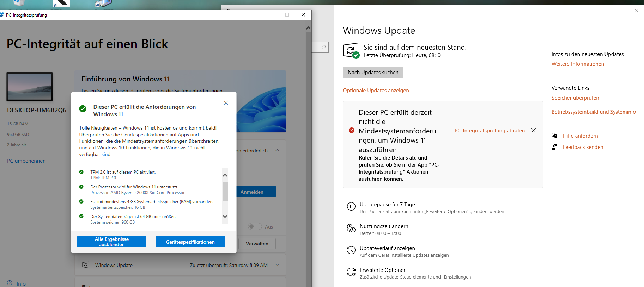The height and width of the screenshot is (287, 644).
Task: Click the green check icon beside the requirements headline
Action: point(83,108)
